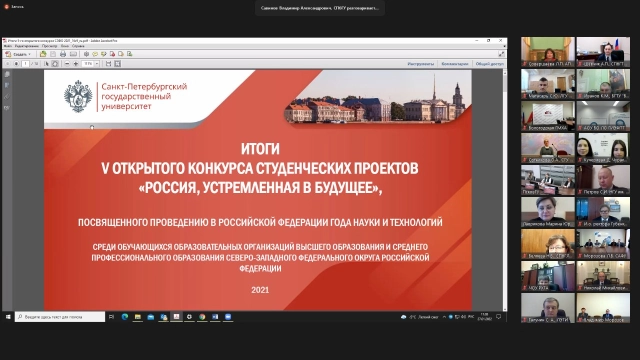Open the page thumbnails sidebar icon
This screenshot has height=360, width=640.
point(7,74)
